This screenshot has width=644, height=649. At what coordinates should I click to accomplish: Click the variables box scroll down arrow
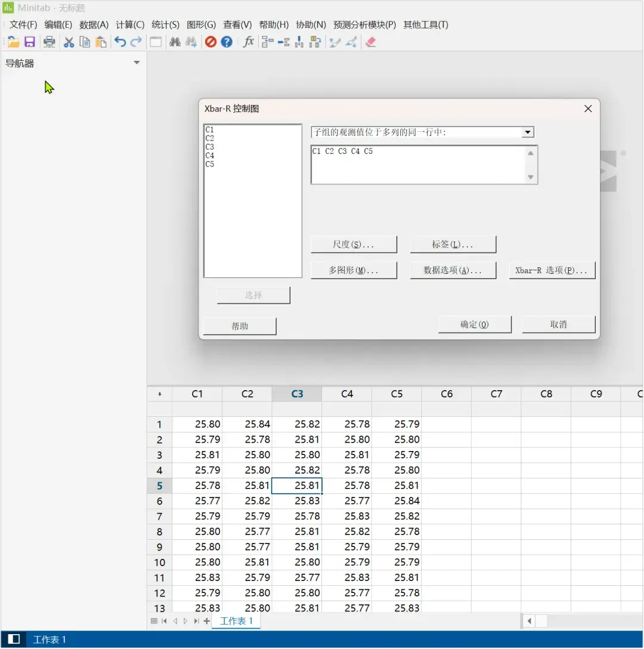point(531,177)
